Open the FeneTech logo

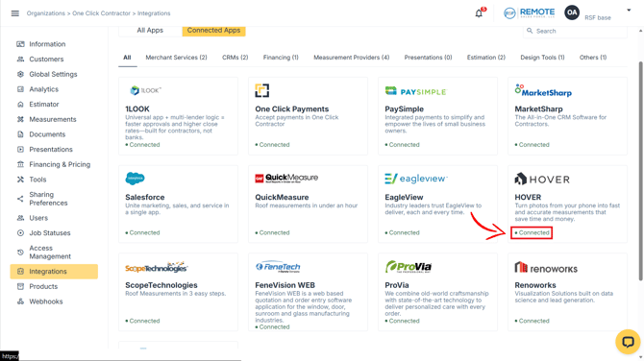coord(278,267)
